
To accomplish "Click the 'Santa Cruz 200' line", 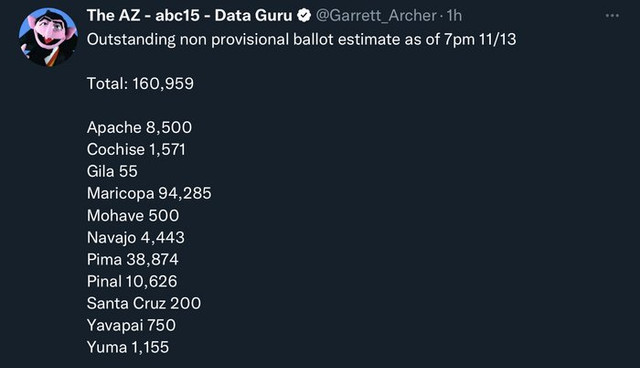I will coord(144,304).
